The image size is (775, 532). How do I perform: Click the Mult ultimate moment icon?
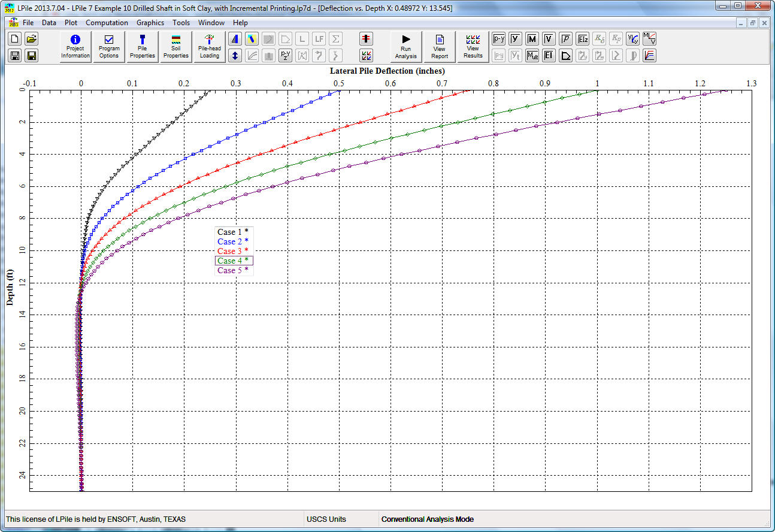[532, 56]
